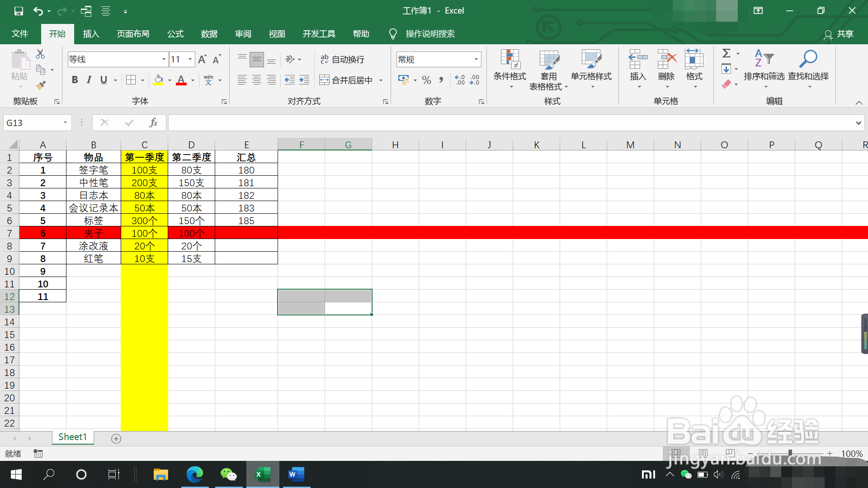Open the 公式 ribbon tab
The width and height of the screenshot is (868, 488).
tap(175, 34)
